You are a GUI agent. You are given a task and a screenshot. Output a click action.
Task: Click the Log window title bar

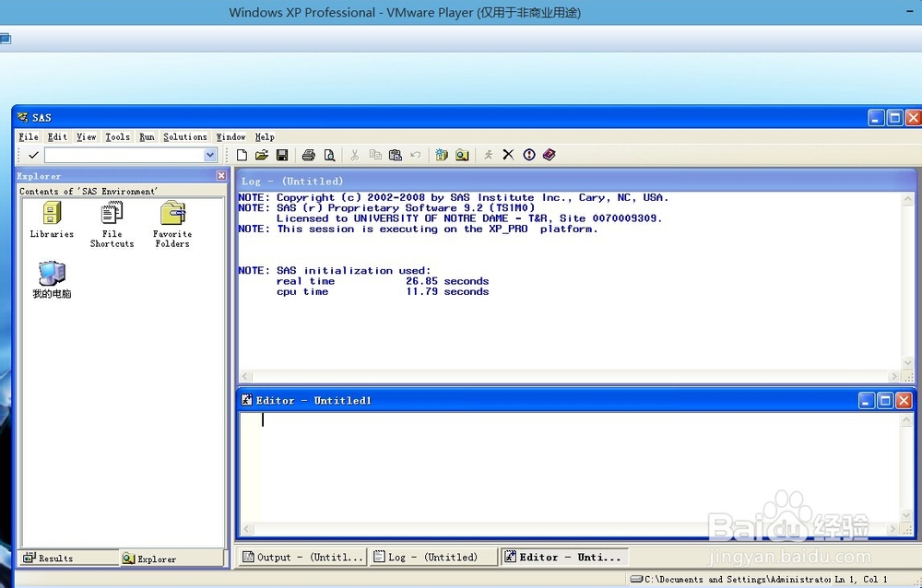tap(575, 182)
